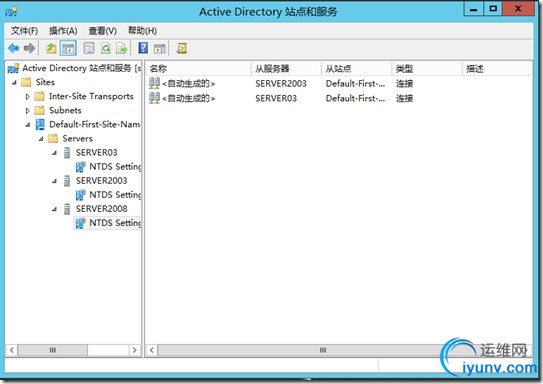Toggle the show/hide console tree icon
Image resolution: width=543 pixels, height=384 pixels.
point(68,48)
